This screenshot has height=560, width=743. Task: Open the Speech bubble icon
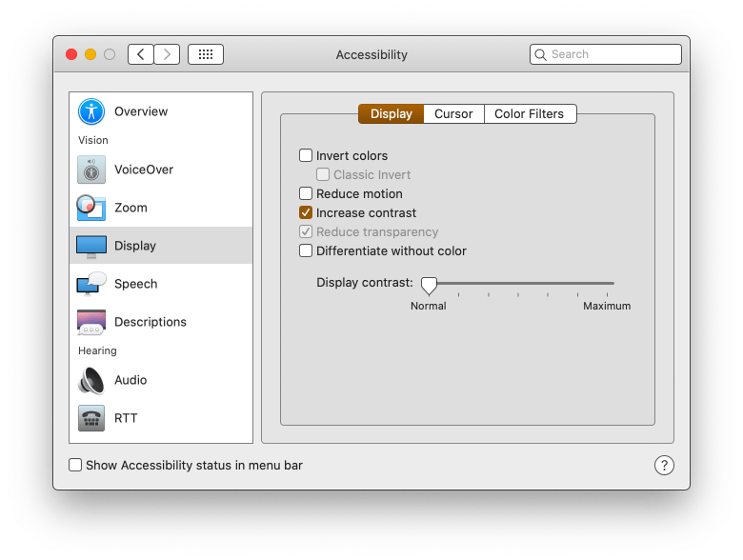91,284
